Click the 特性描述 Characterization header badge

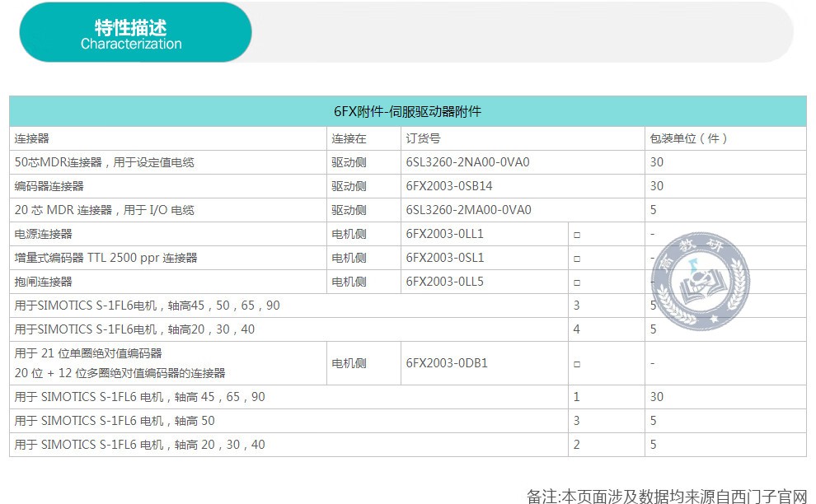tap(135, 32)
